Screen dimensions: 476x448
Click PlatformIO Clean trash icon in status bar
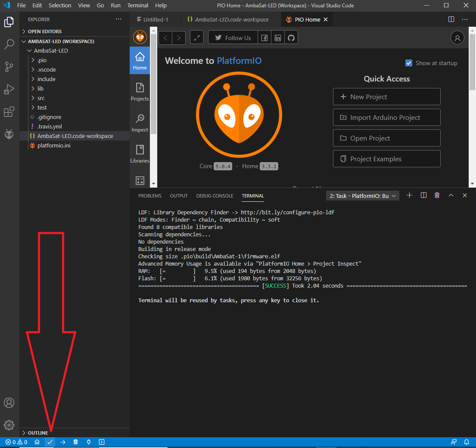[x=75, y=442]
